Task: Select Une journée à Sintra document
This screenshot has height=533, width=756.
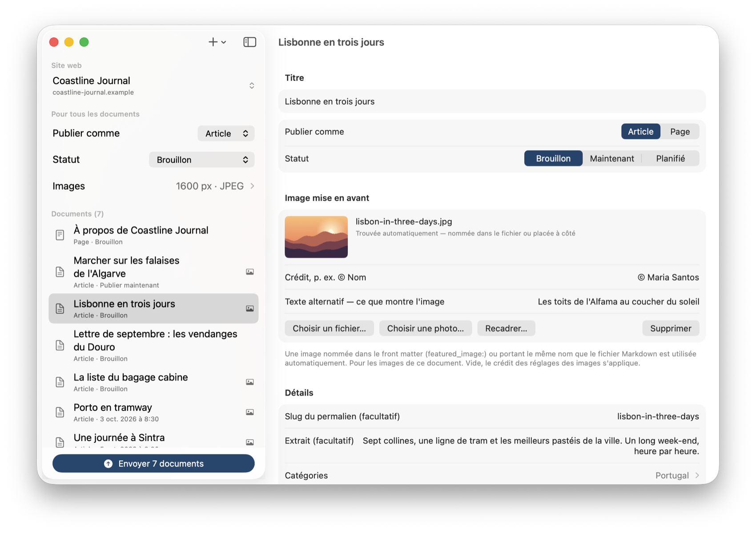Action: pos(153,439)
